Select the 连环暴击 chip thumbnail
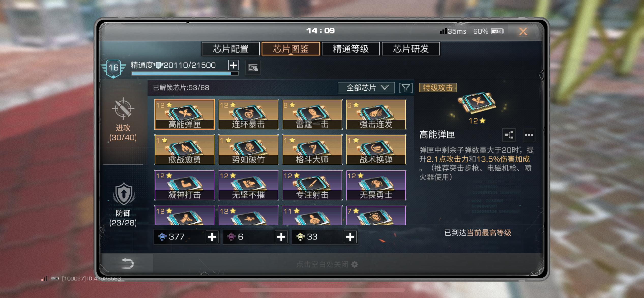This screenshot has width=644, height=298. [x=248, y=114]
